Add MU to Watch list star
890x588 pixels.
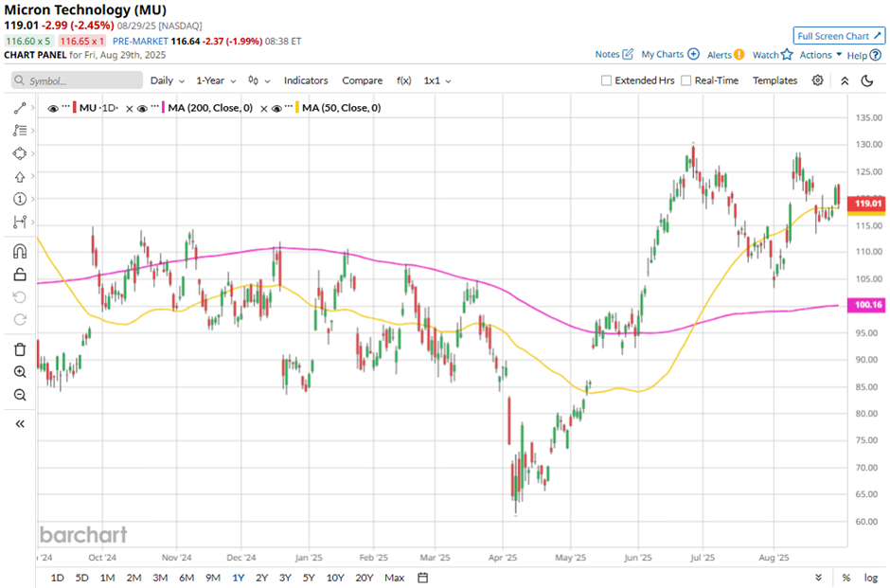773,55
